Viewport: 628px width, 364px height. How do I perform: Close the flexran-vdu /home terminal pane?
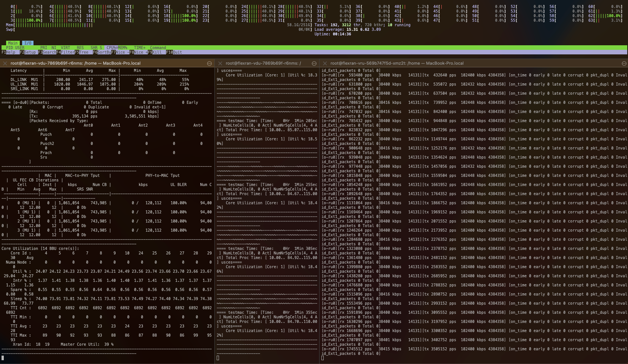(x=5, y=64)
